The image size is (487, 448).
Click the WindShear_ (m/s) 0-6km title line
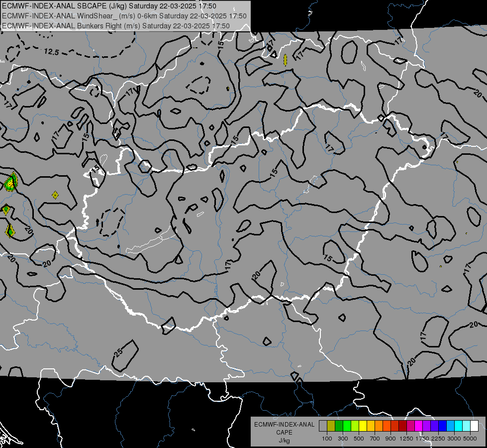point(124,16)
